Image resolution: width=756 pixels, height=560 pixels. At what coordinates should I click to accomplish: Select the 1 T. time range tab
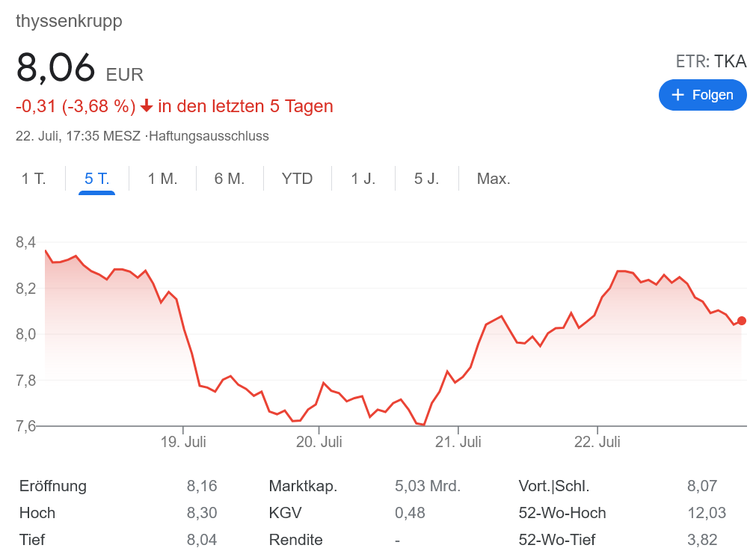(x=34, y=179)
